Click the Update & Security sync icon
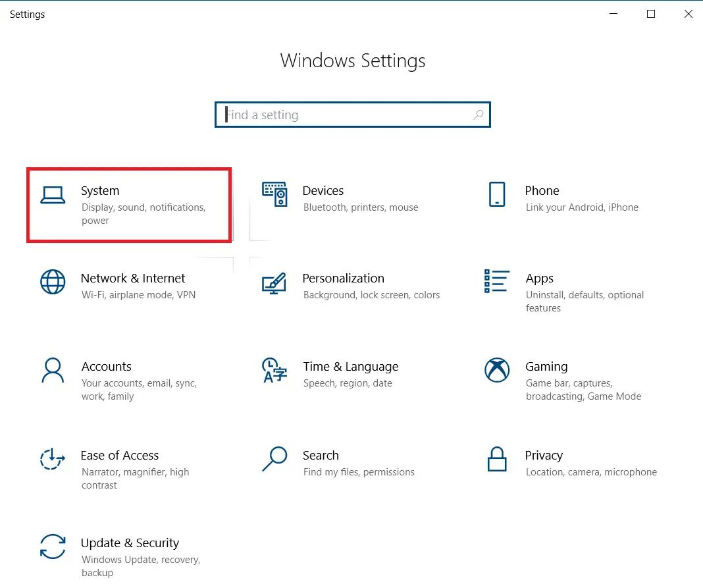Viewport: 703px width, 588px height. [x=53, y=547]
